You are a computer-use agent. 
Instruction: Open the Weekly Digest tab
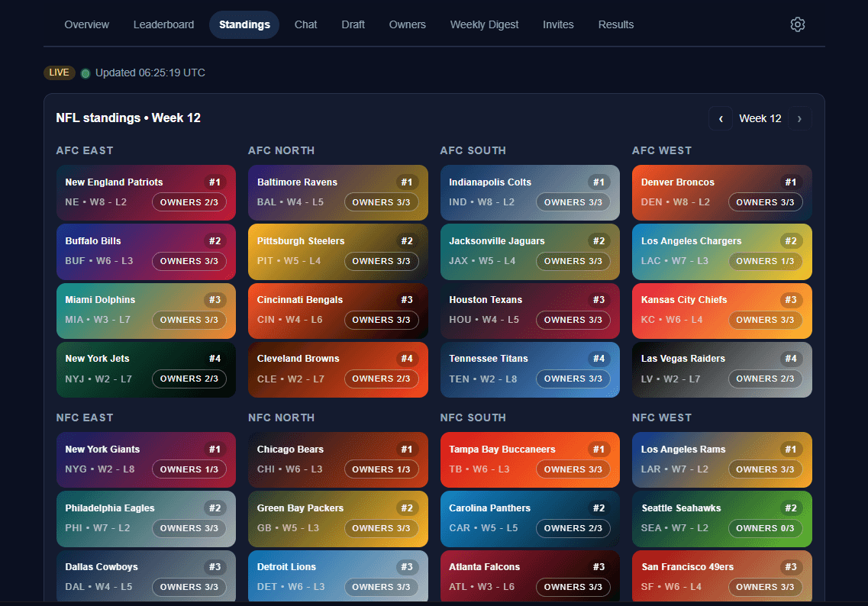click(484, 24)
